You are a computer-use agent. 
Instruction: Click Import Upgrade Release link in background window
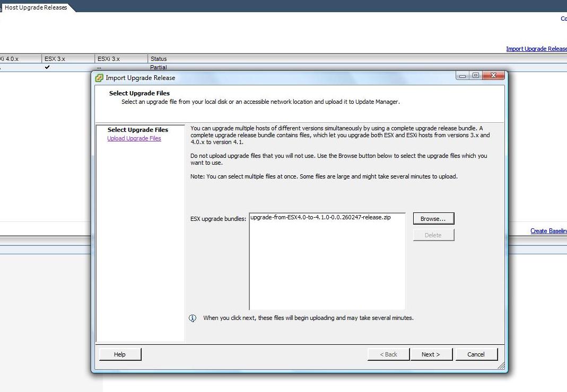click(536, 49)
